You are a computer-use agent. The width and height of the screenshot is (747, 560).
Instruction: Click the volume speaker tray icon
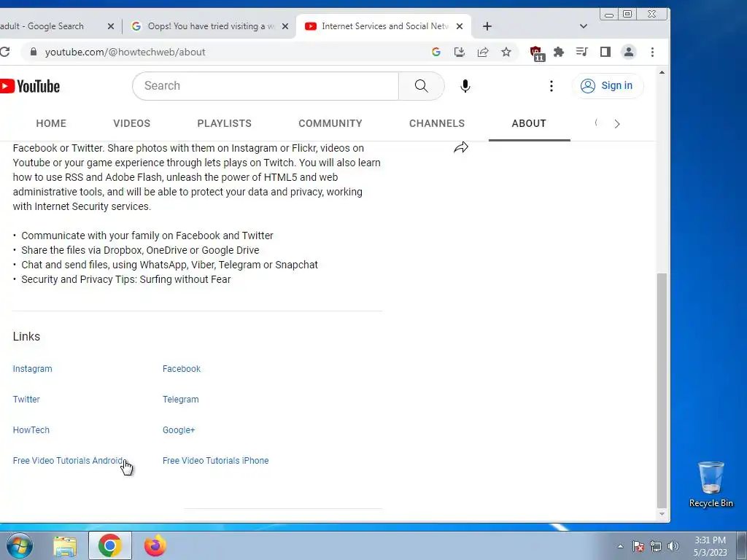(x=673, y=546)
